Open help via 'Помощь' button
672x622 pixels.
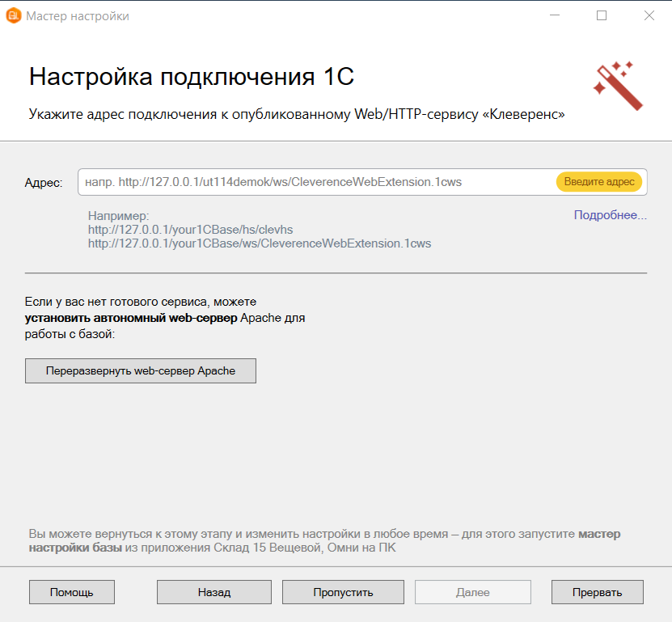(72, 592)
